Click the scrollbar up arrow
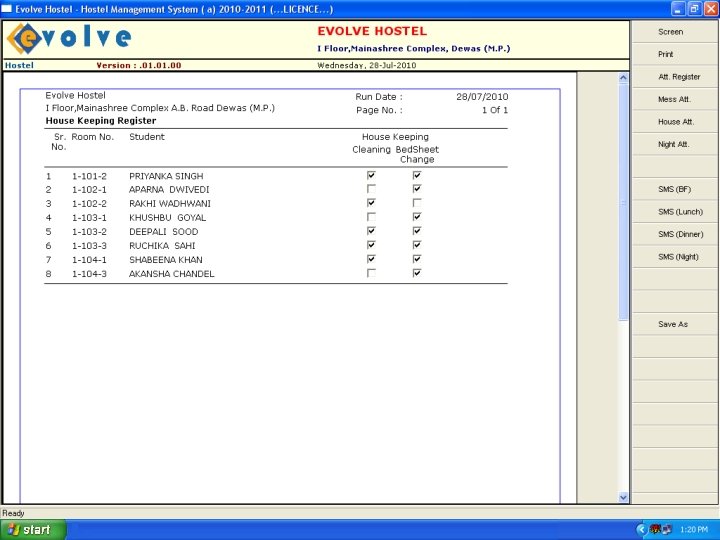The width and height of the screenshot is (720, 540). 623,78
